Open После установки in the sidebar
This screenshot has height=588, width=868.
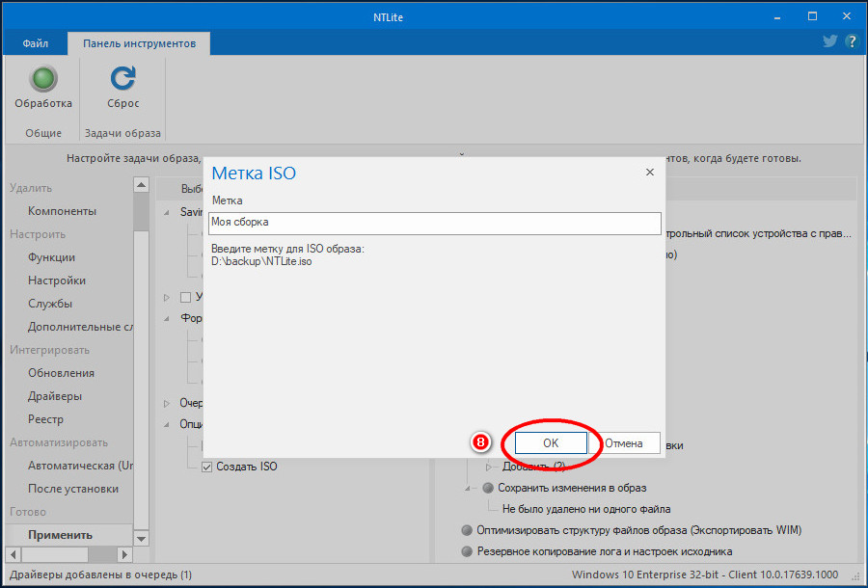click(73, 489)
